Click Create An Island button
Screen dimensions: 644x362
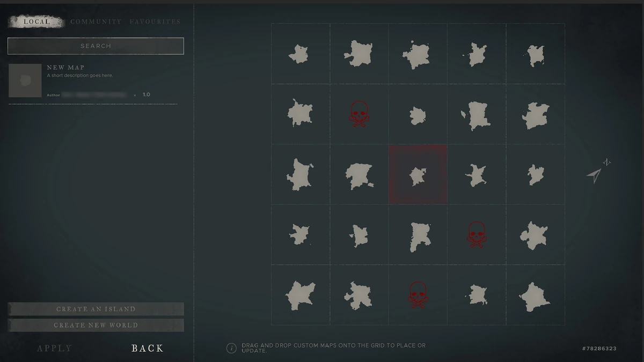tap(96, 309)
